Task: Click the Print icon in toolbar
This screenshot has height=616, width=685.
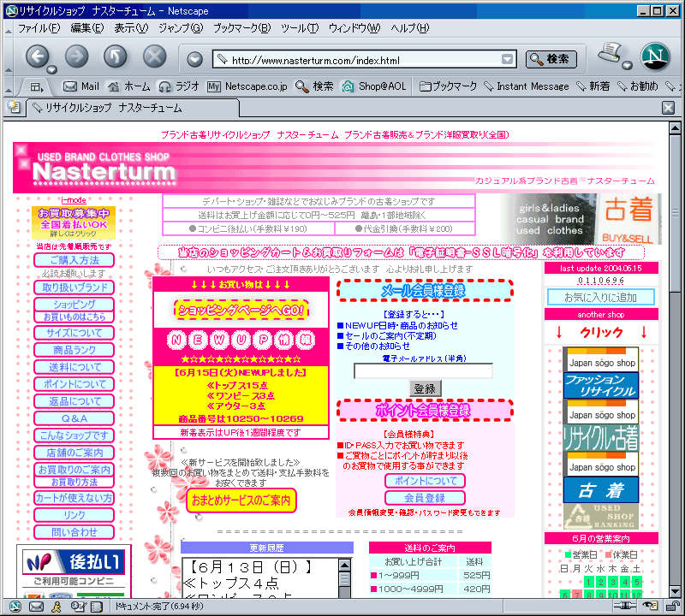Action: point(610,52)
